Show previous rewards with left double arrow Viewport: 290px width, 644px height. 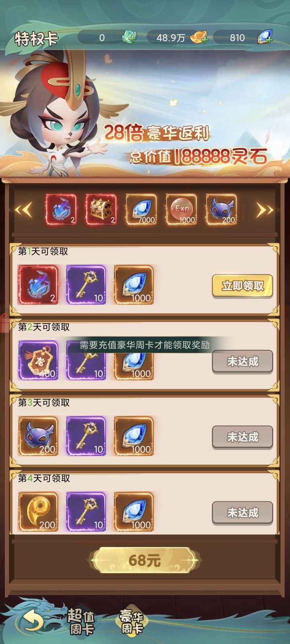23,210
